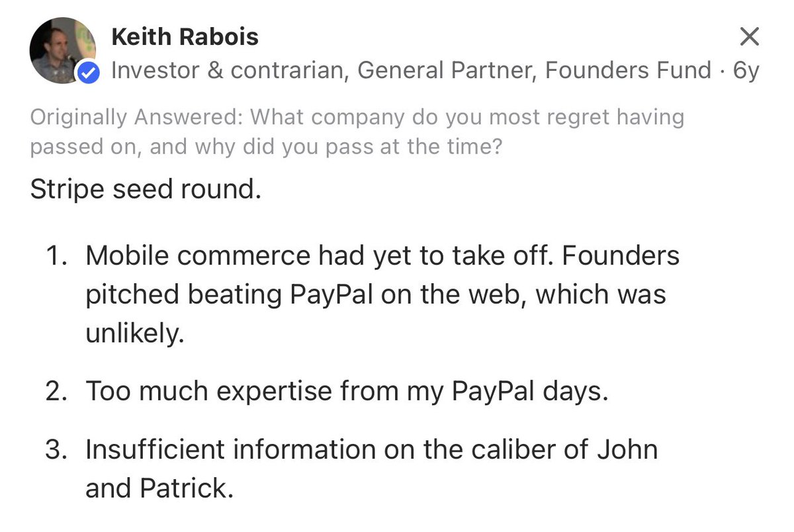Open the "6y" answer timestamp
Screen dimensions: 794x532
746,71
